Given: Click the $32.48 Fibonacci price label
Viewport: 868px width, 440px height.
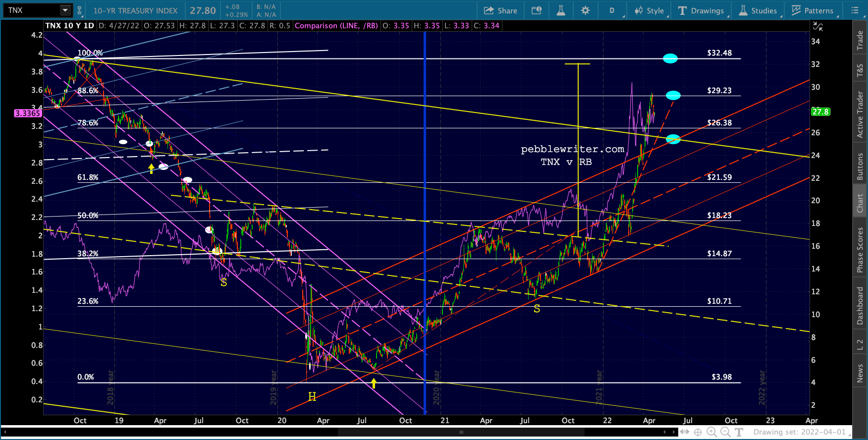Looking at the screenshot, I should (x=719, y=53).
